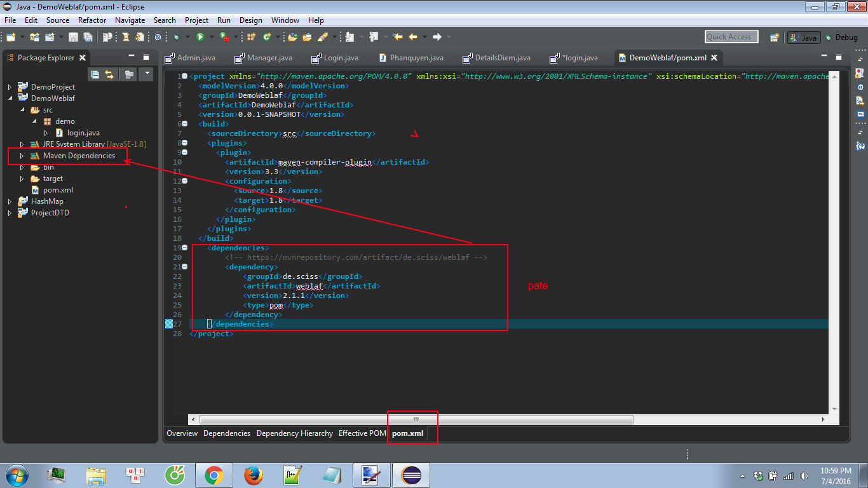Switch to the Debug perspective
Screen dimensions: 868x488
[x=841, y=37]
